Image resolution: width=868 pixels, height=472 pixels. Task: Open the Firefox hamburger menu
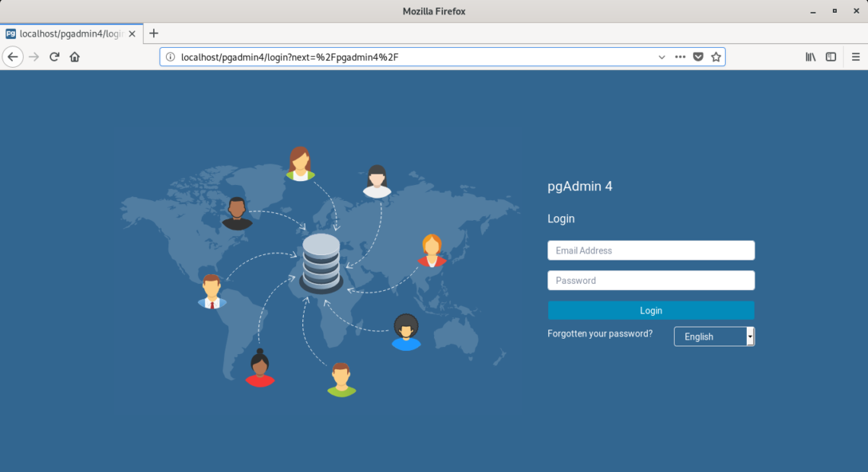coord(856,57)
